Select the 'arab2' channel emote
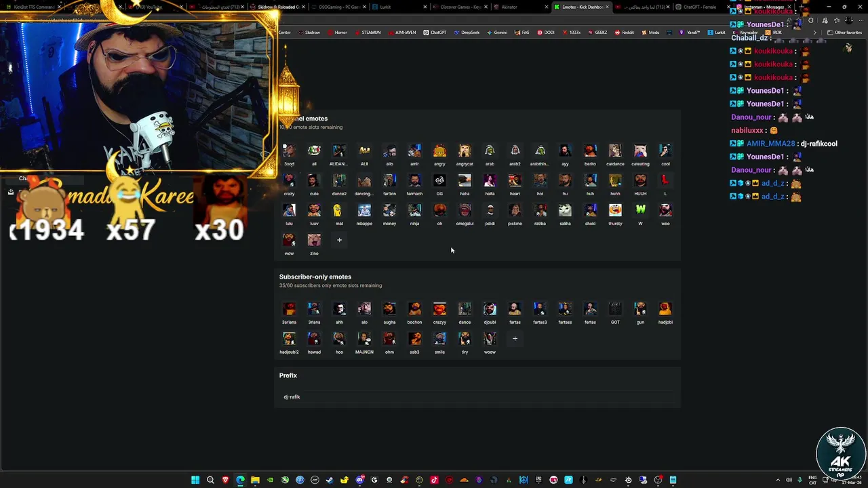 (x=515, y=150)
